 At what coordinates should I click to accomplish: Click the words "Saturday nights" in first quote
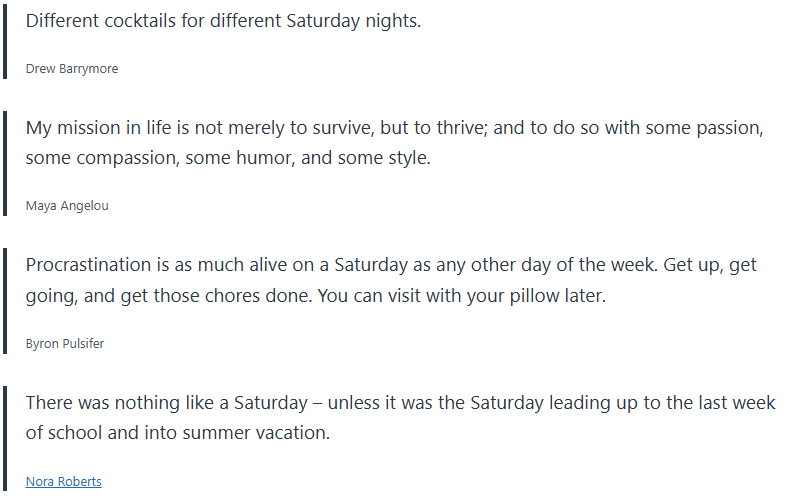(x=353, y=21)
